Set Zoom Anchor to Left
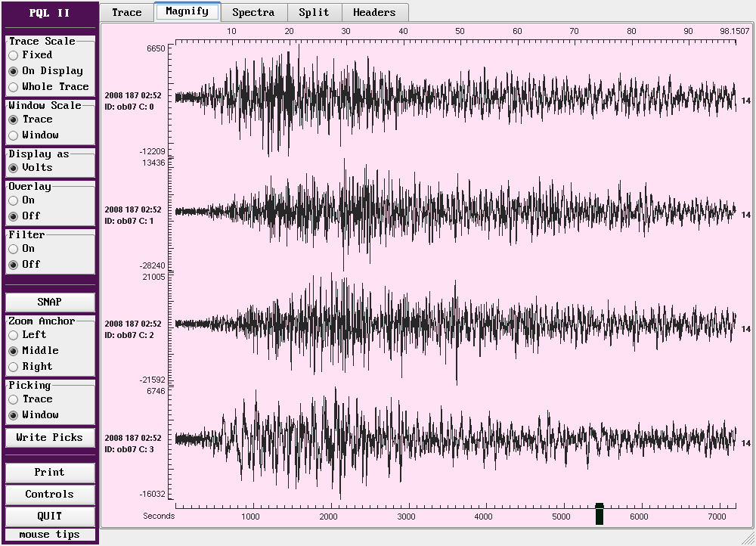 point(14,335)
